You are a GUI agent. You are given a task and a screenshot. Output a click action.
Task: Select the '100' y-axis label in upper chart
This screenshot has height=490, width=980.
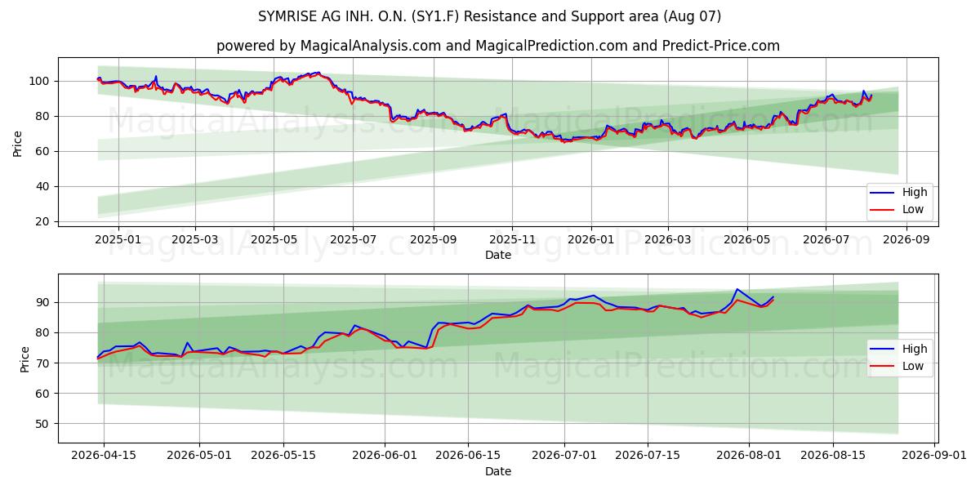point(41,81)
